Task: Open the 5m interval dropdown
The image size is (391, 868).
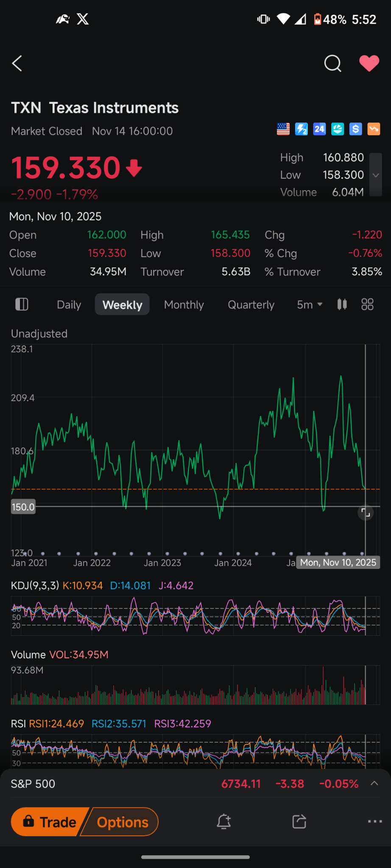Action: 310,305
